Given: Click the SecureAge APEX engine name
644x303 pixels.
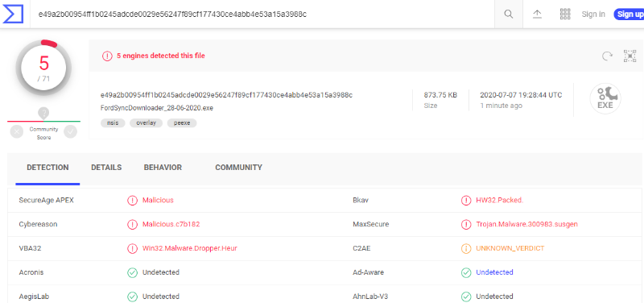Looking at the screenshot, I should coord(47,200).
